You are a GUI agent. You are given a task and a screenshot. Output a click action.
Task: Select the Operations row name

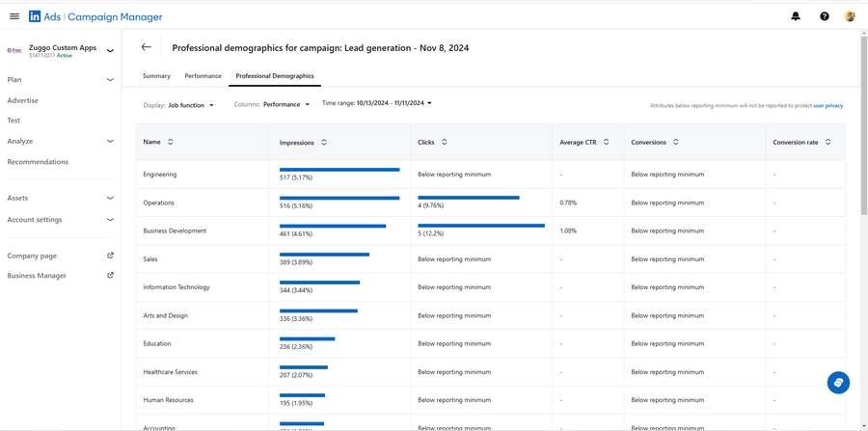coord(158,202)
